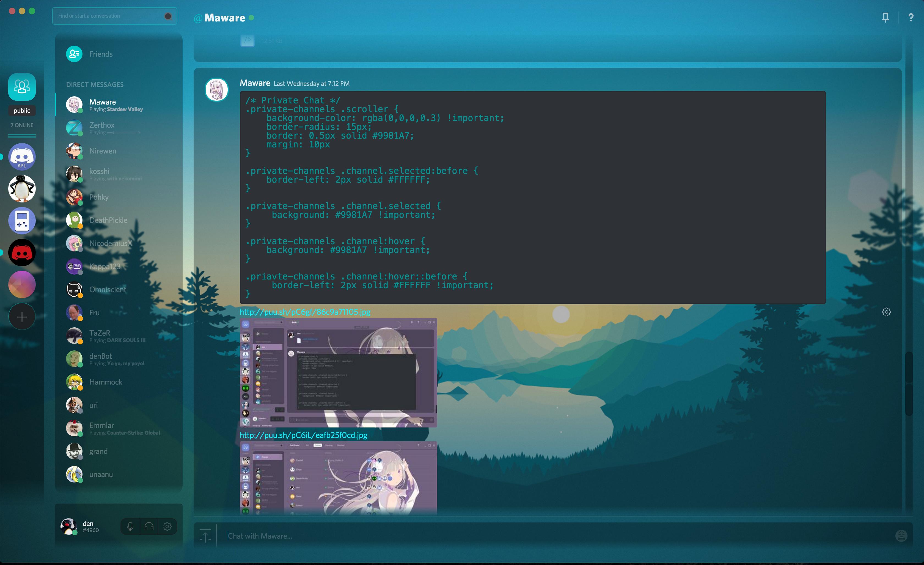
Task: Open TaZeR's direct message conversation
Action: (100, 336)
